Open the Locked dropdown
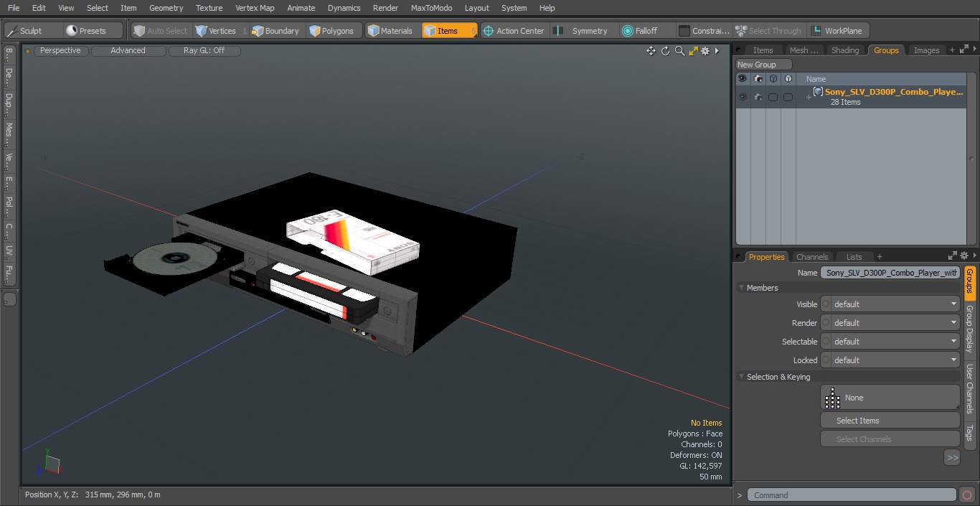 890,360
